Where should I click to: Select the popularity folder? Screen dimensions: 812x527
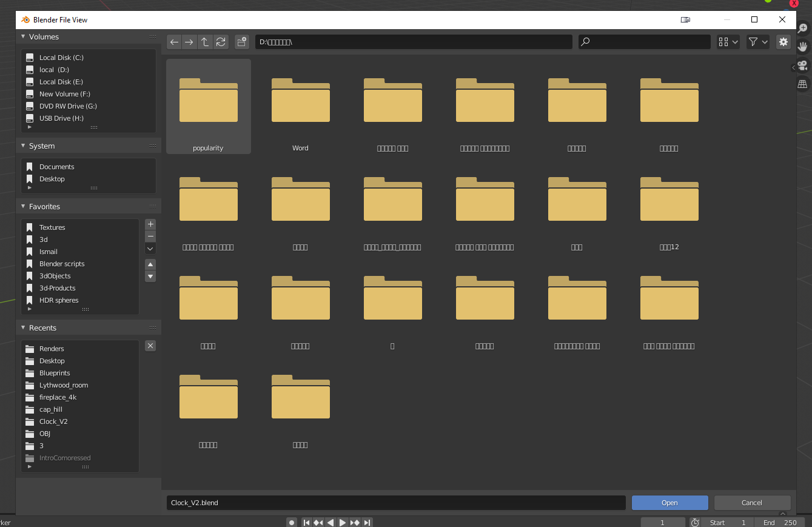(208, 106)
